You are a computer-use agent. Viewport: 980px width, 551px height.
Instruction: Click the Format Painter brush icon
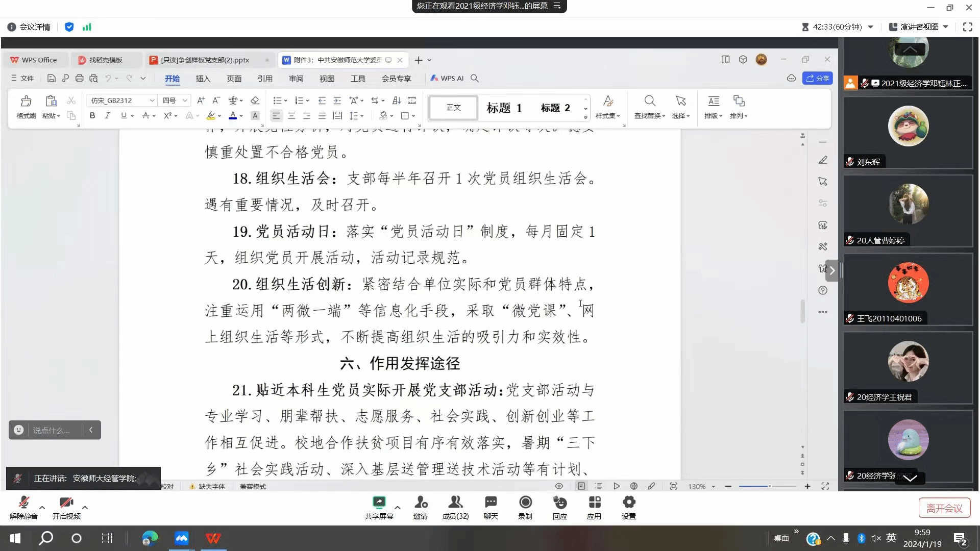coord(26,101)
